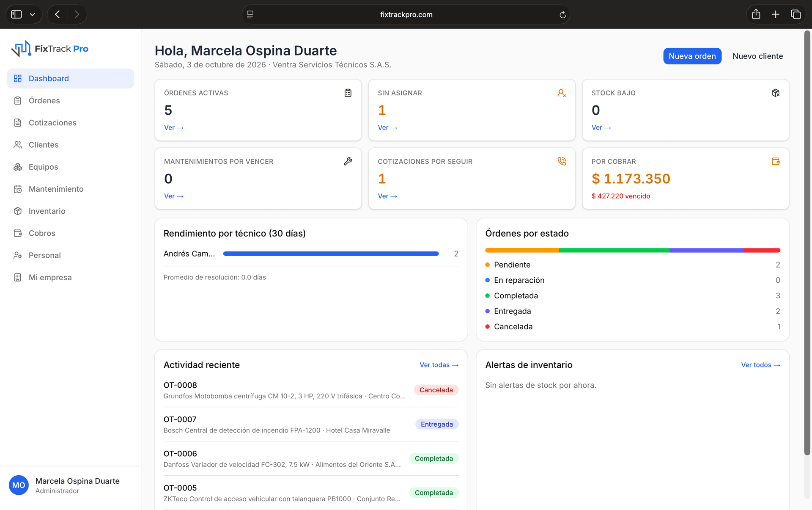This screenshot has height=510, width=812.
Task: Click the box icon in Stock Bajo card
Action: click(x=775, y=93)
